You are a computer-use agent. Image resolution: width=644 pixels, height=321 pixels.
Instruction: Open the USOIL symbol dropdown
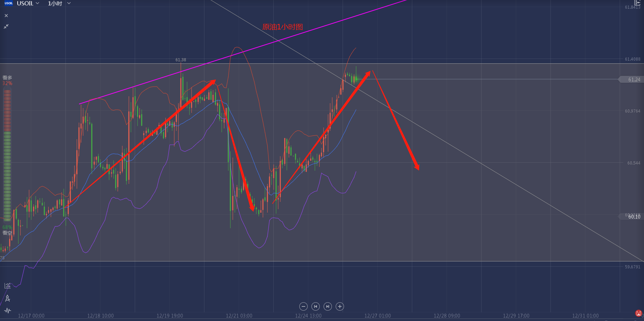[x=28, y=3]
